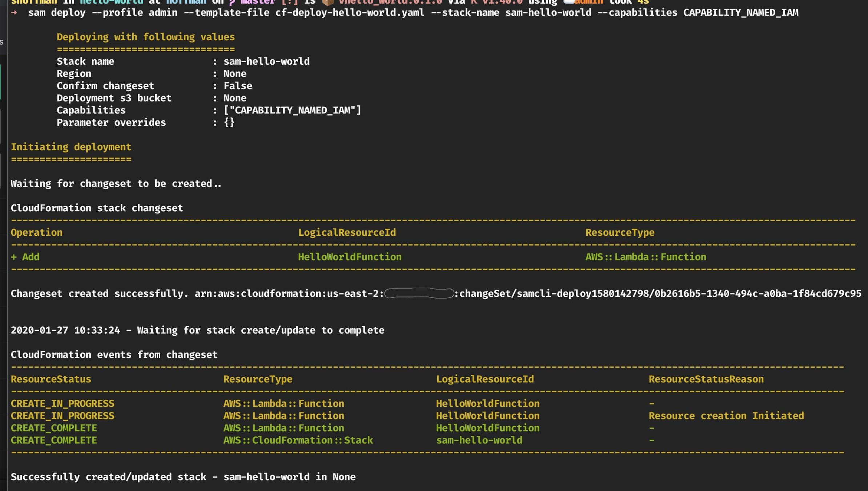The height and width of the screenshot is (491, 868).
Task: Click the LogicalResourceId header in events table
Action: [x=485, y=379]
